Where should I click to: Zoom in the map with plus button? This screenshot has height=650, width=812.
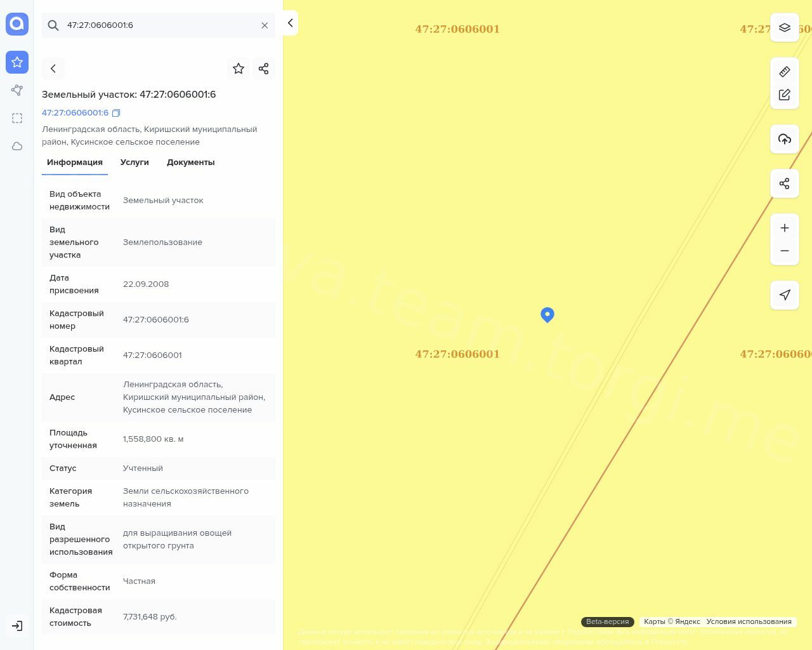(785, 228)
